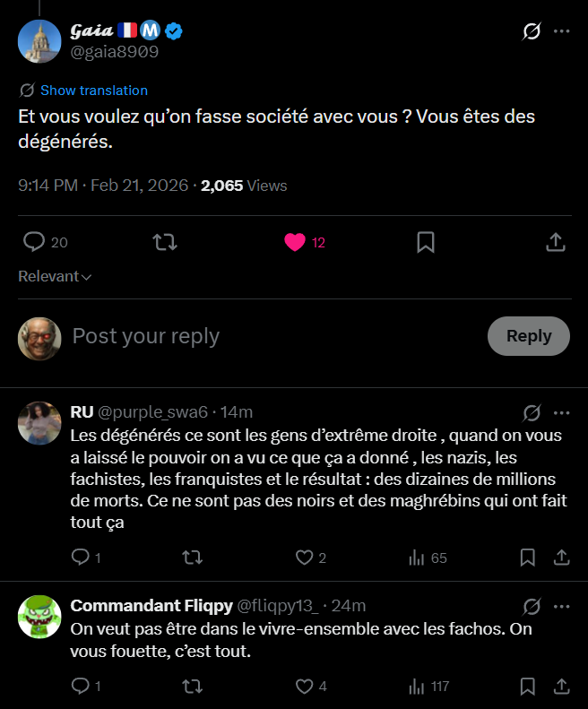This screenshot has height=709, width=588.
Task: Share Gaia's main post
Action: pos(555,242)
